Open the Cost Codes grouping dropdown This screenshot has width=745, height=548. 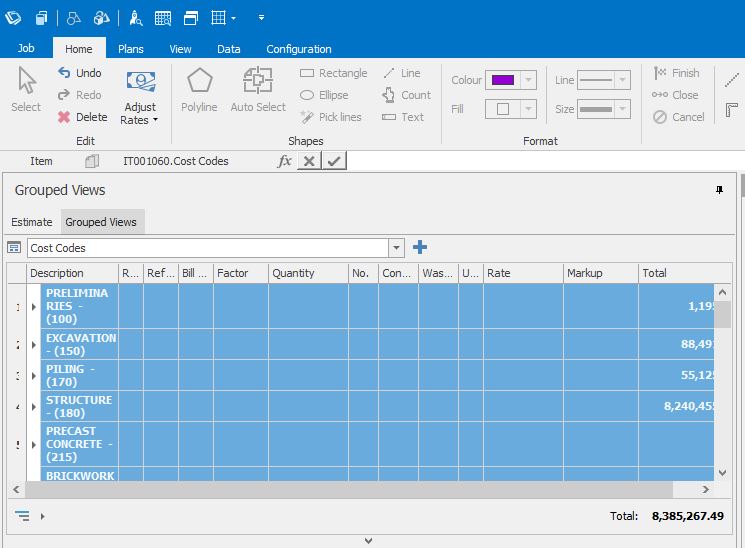(x=397, y=248)
